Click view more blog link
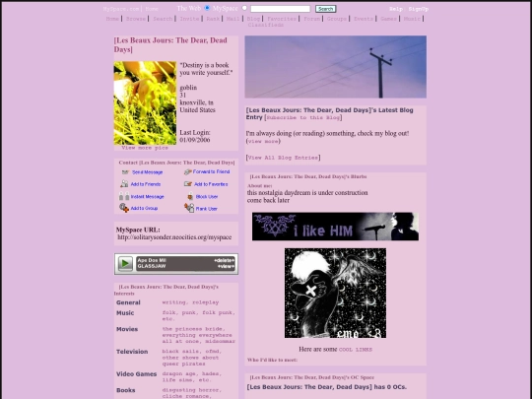This screenshot has height=399, width=532. point(263,141)
